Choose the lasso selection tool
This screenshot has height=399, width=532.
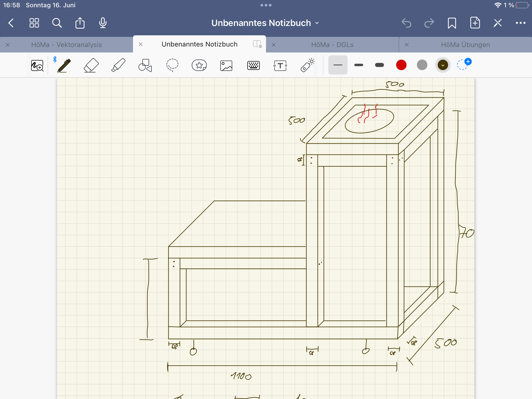click(172, 65)
